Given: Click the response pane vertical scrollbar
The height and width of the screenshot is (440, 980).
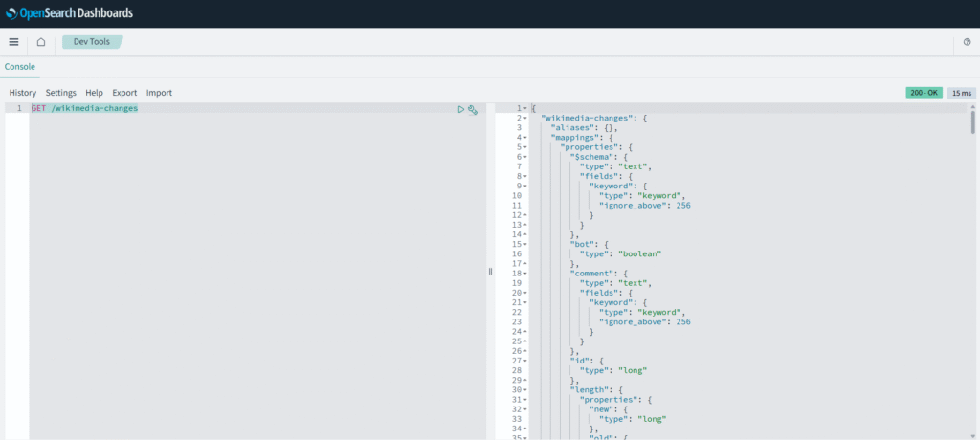Looking at the screenshot, I should 972,121.
